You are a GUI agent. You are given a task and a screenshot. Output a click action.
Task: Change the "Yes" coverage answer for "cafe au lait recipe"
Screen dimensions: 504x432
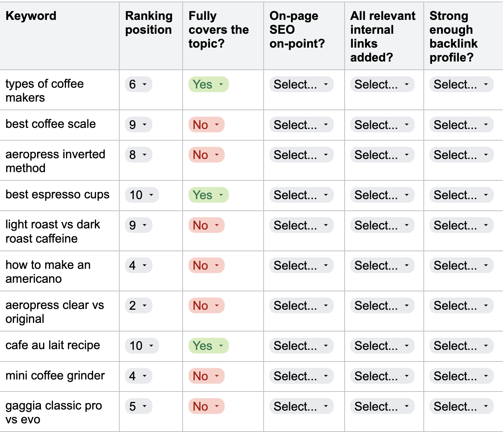click(x=208, y=346)
